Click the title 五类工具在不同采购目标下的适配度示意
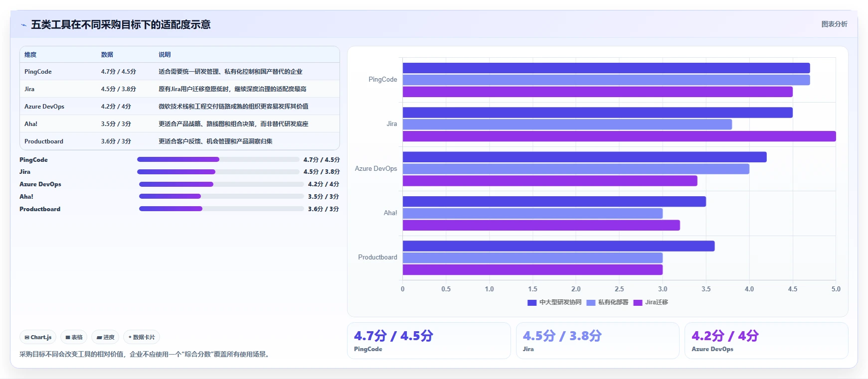Image resolution: width=868 pixels, height=379 pixels. tap(121, 24)
